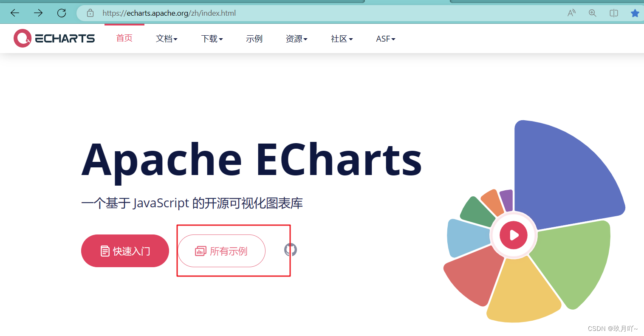This screenshot has width=644, height=336.
Task: Expand the 资源 dropdown menu
Action: click(x=297, y=39)
